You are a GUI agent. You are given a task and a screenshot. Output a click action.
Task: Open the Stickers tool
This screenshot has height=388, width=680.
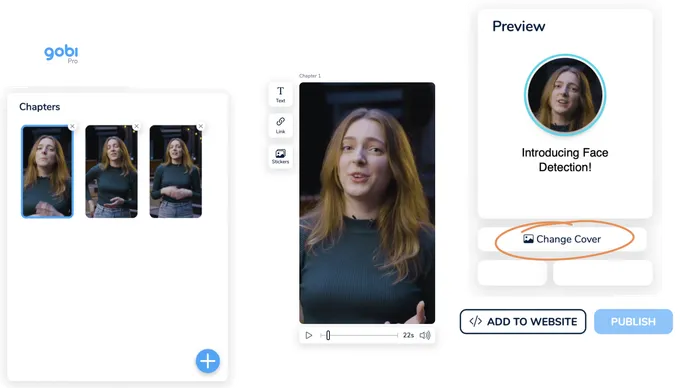point(281,156)
